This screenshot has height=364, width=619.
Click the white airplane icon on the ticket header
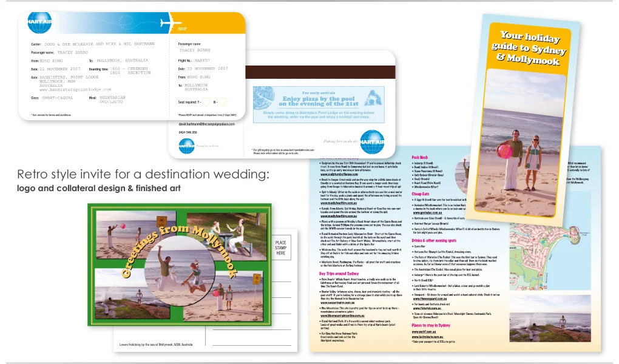point(171,22)
